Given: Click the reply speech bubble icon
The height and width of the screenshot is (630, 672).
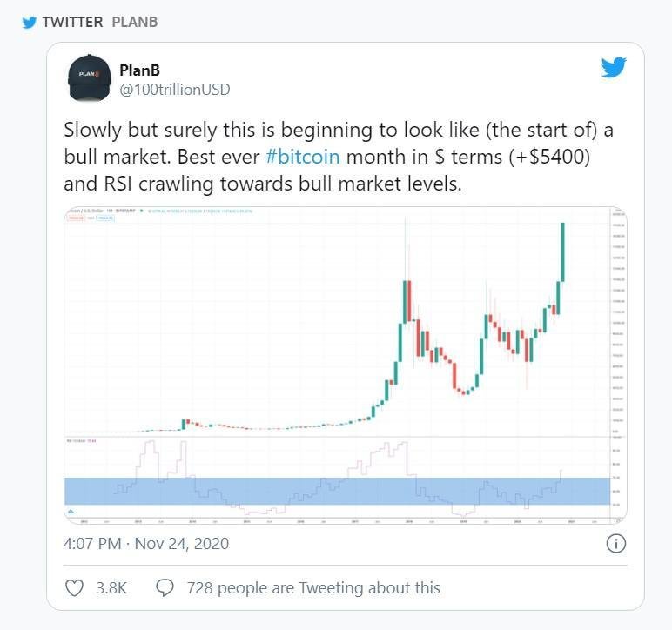Looking at the screenshot, I should tap(165, 587).
